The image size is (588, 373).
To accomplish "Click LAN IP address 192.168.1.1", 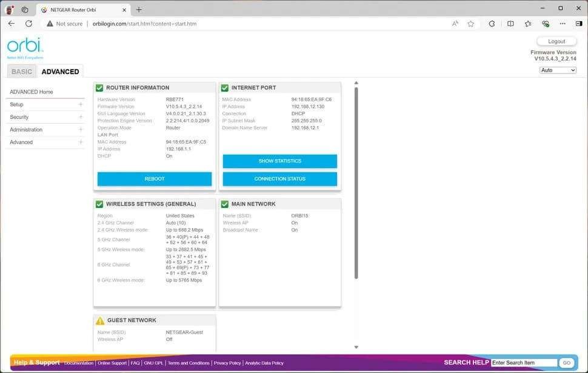I will [x=178, y=149].
